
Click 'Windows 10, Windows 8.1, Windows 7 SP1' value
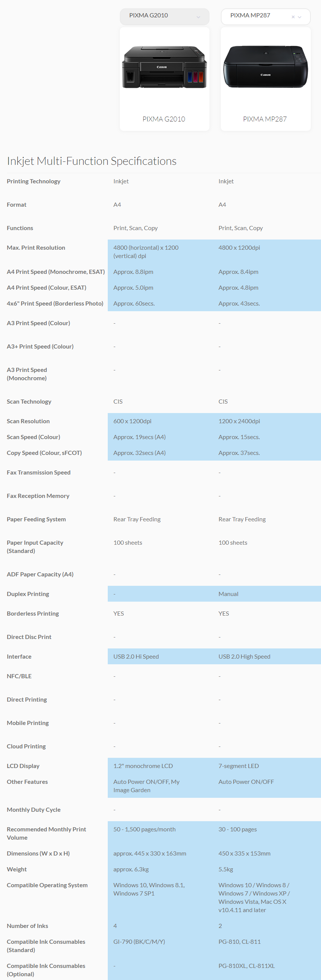[x=149, y=889]
